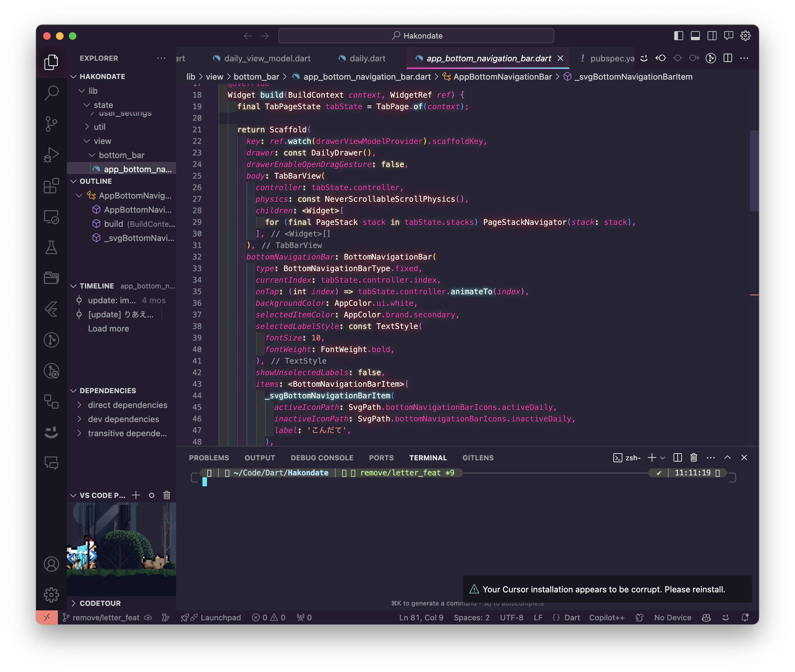Click Load more in the Timeline

(108, 329)
